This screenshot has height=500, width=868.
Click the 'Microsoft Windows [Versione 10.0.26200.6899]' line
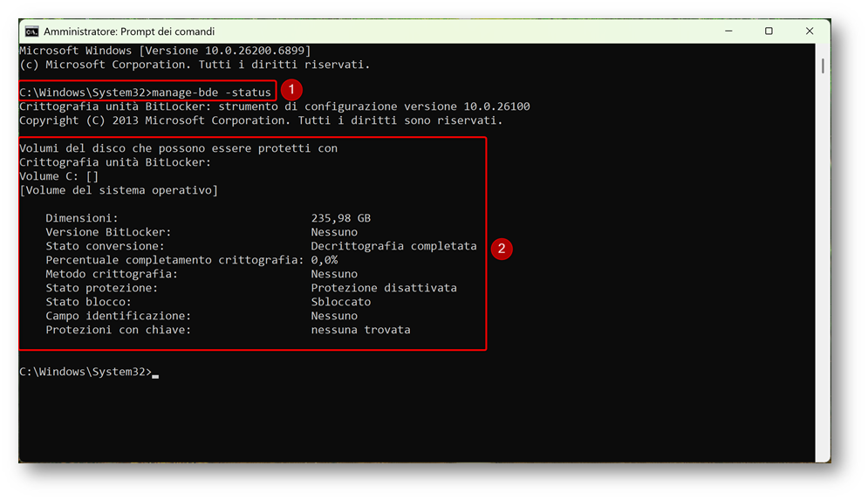(x=165, y=51)
